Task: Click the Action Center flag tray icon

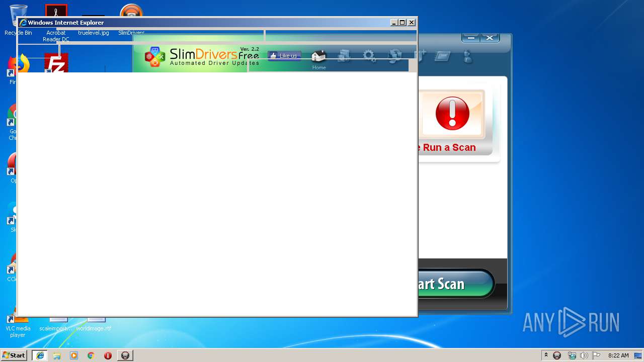Action: pos(596,355)
